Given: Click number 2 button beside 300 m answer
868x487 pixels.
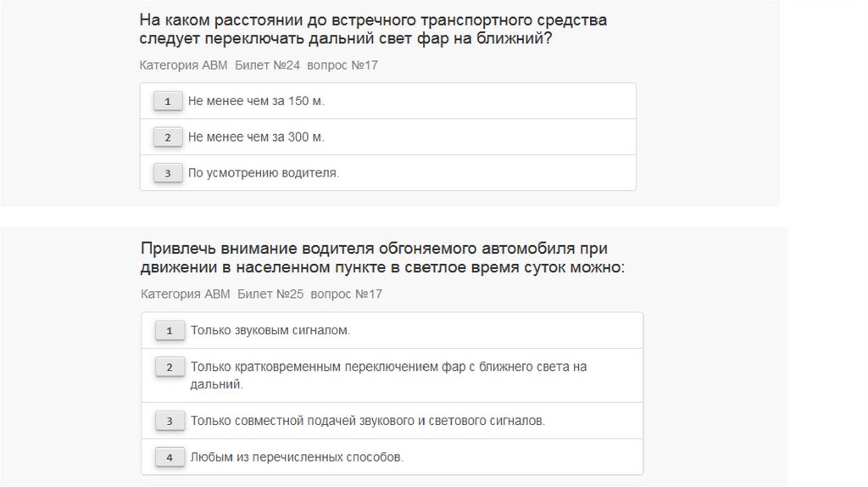Looking at the screenshot, I should pyautogui.click(x=168, y=137).
